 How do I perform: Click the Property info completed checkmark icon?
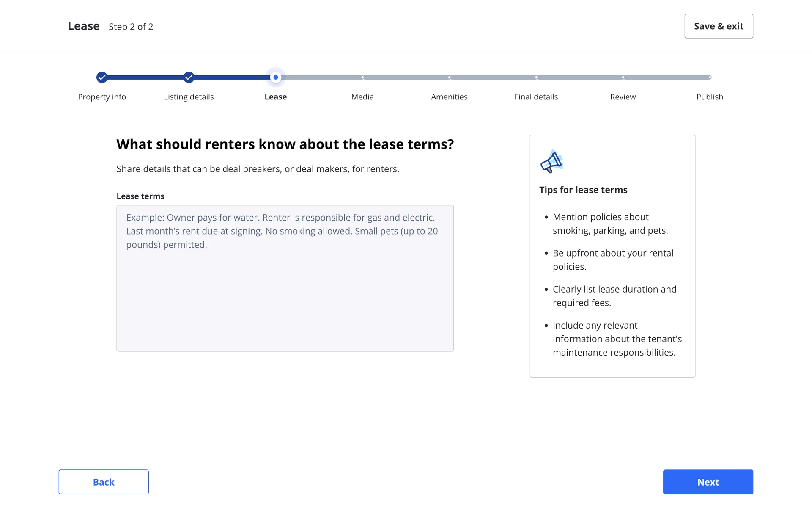click(x=102, y=77)
